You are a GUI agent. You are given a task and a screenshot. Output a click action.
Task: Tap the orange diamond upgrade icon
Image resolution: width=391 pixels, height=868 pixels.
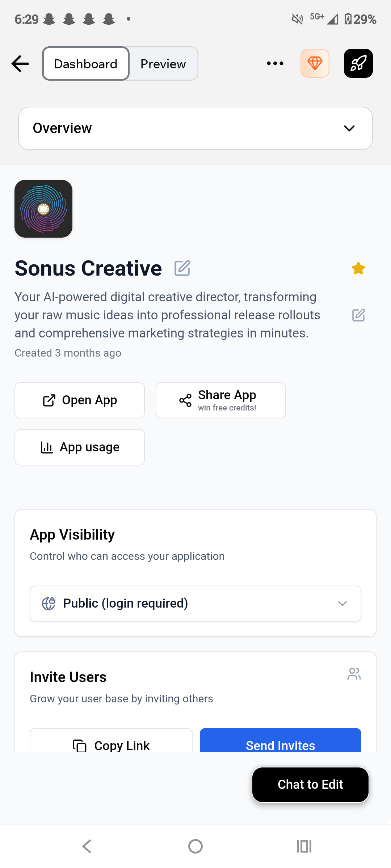point(315,63)
